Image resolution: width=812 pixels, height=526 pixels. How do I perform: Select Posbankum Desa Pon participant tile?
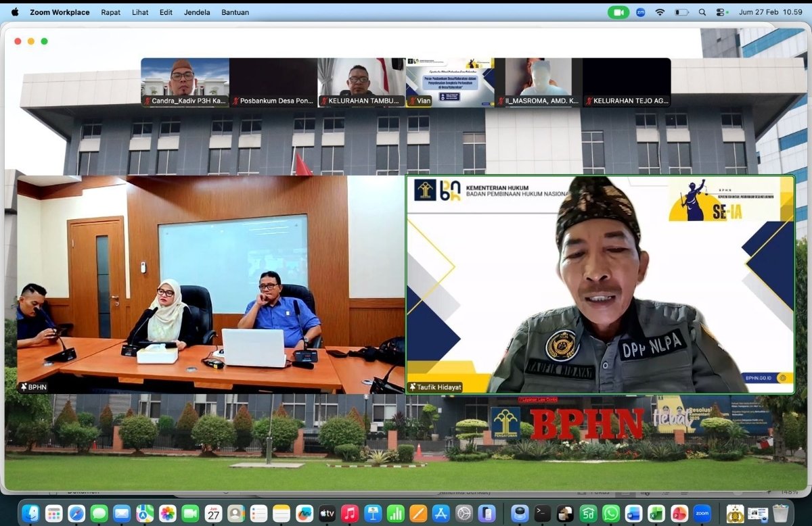[x=273, y=82]
